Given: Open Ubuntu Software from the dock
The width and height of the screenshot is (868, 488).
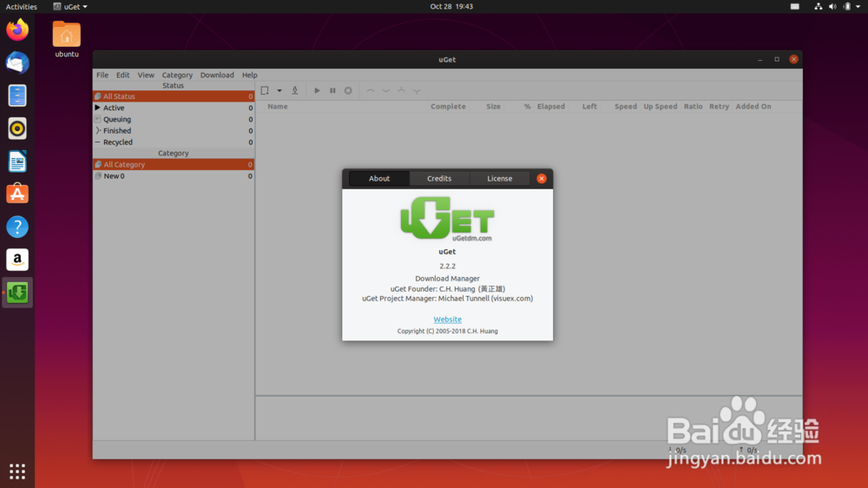Looking at the screenshot, I should pyautogui.click(x=17, y=194).
